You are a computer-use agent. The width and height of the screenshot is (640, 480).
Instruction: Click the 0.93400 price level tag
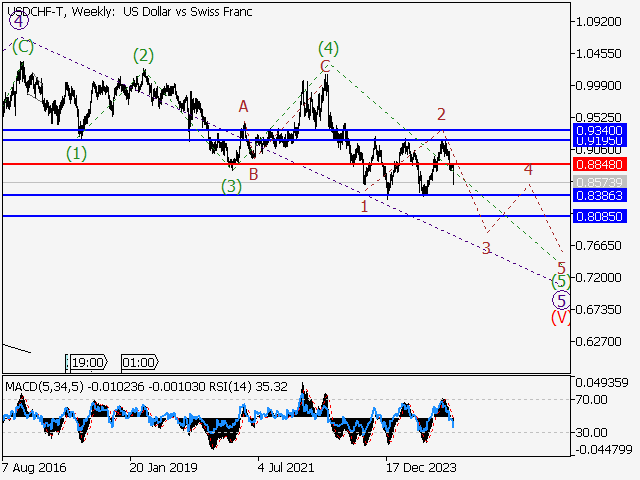[x=600, y=130]
